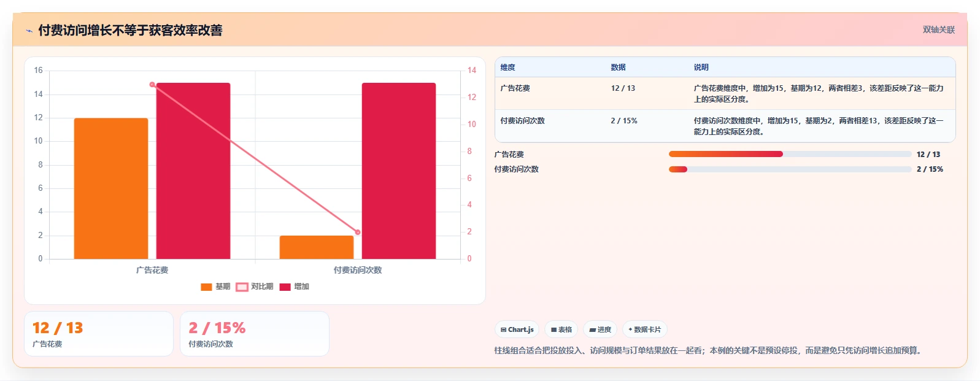Screen dimensions: 980x381
Task: Toggle the 对比期 legend item in the chart
Action: (255, 287)
